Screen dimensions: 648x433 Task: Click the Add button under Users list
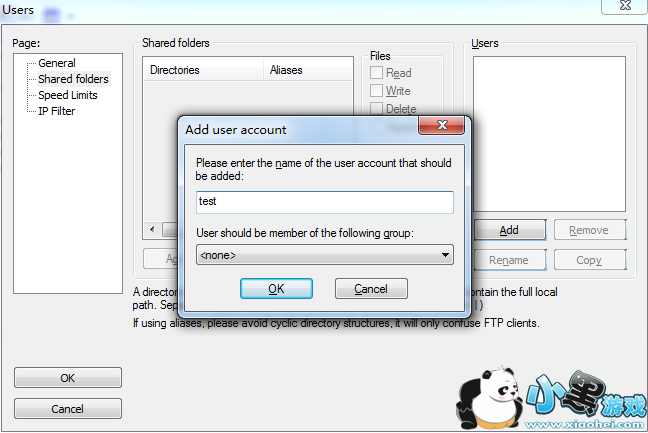pyautogui.click(x=510, y=230)
